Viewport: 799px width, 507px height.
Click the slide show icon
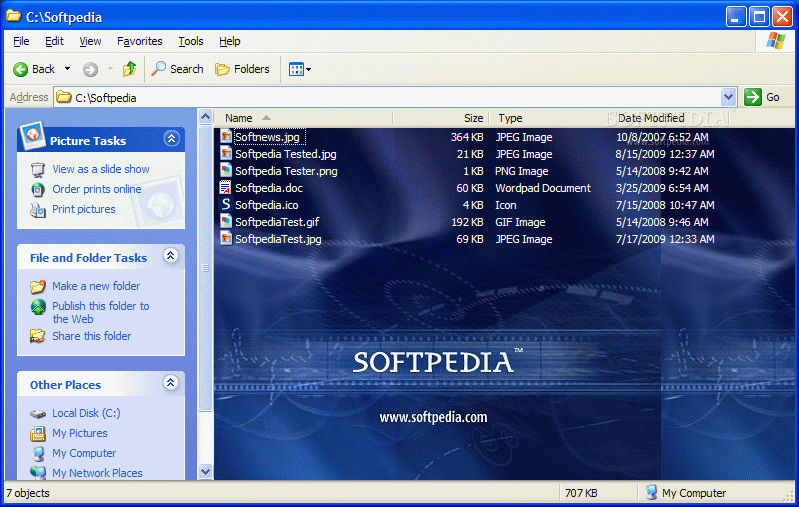click(x=38, y=169)
